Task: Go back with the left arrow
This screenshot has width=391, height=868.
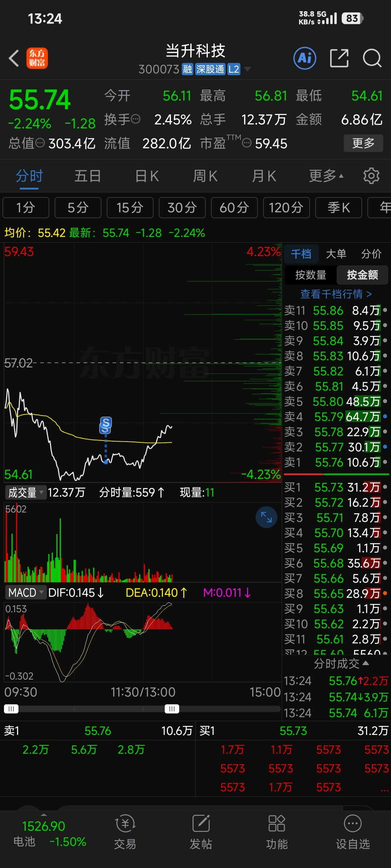Action: (x=14, y=58)
